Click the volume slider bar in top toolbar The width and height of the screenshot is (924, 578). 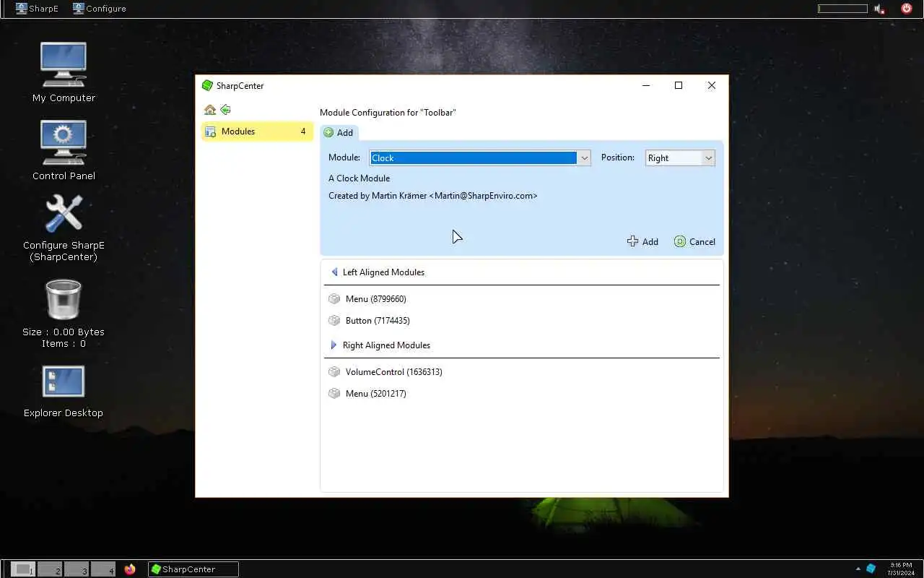[842, 9]
